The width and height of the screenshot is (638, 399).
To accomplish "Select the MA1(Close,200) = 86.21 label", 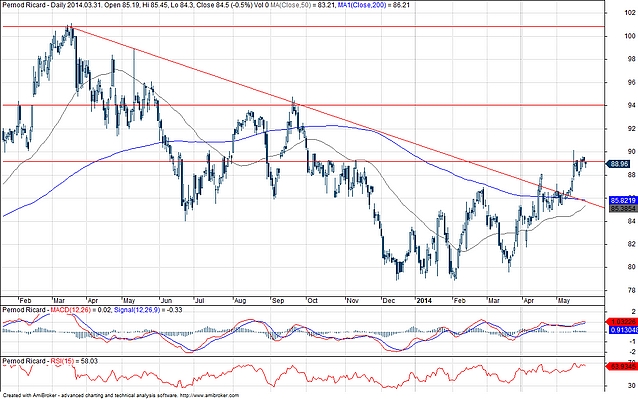I will coord(374,5).
